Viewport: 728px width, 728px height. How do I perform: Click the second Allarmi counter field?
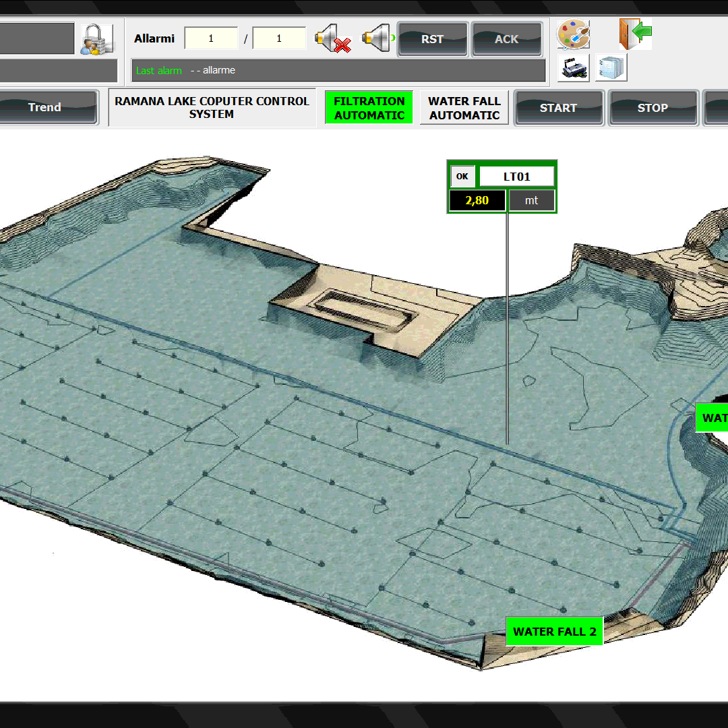tap(279, 38)
